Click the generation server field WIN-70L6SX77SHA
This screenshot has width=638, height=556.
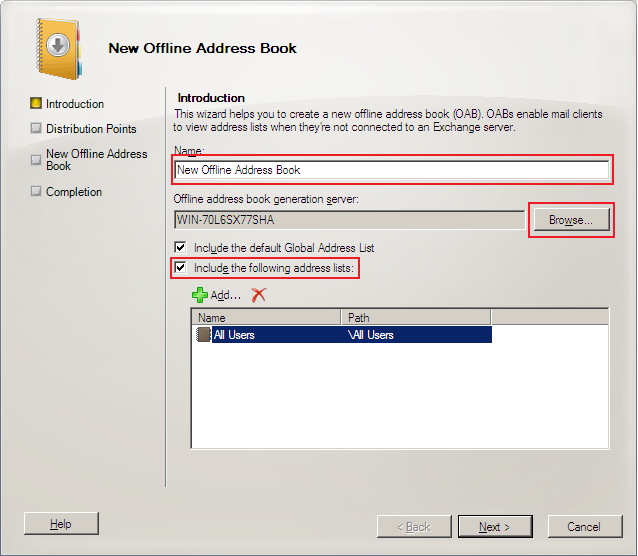pyautogui.click(x=350, y=220)
